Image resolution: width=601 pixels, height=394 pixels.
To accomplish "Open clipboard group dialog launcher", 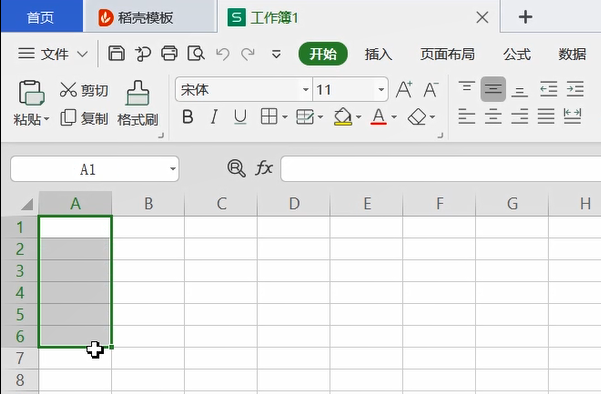I will [x=161, y=135].
